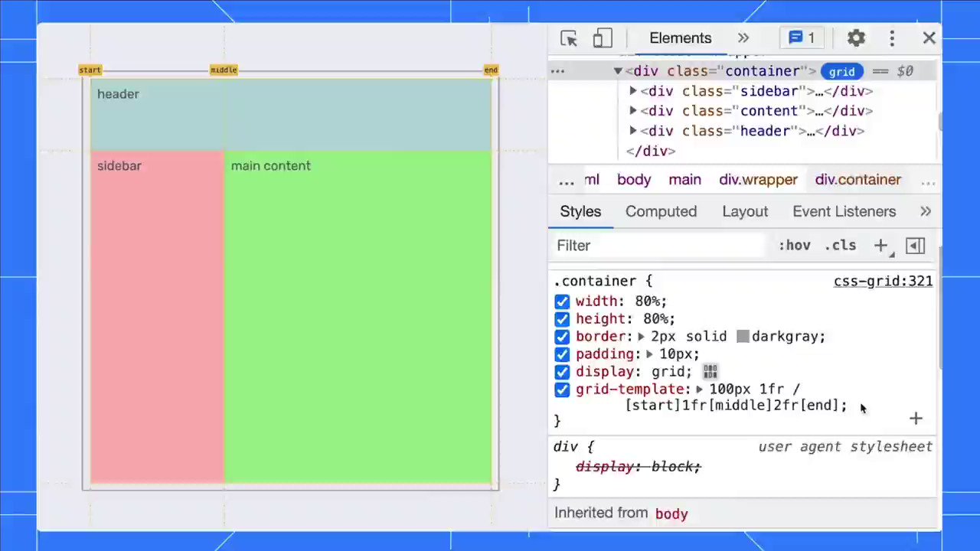Click the Filter styles input field
Screen dimensions: 980x551
658,246
